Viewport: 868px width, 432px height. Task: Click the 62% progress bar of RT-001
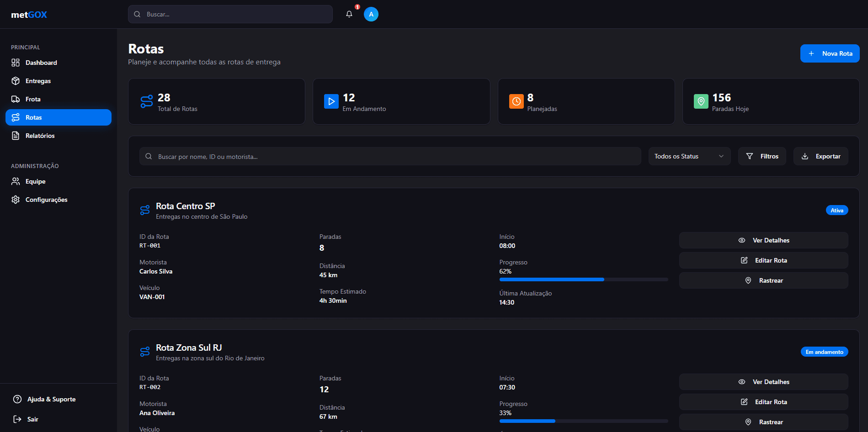pyautogui.click(x=584, y=279)
